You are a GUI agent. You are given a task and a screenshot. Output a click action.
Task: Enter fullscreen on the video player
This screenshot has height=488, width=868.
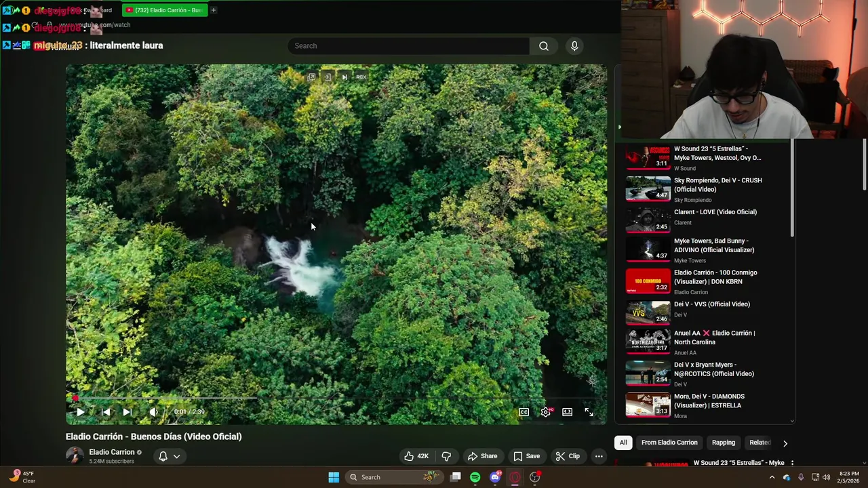pos(589,411)
